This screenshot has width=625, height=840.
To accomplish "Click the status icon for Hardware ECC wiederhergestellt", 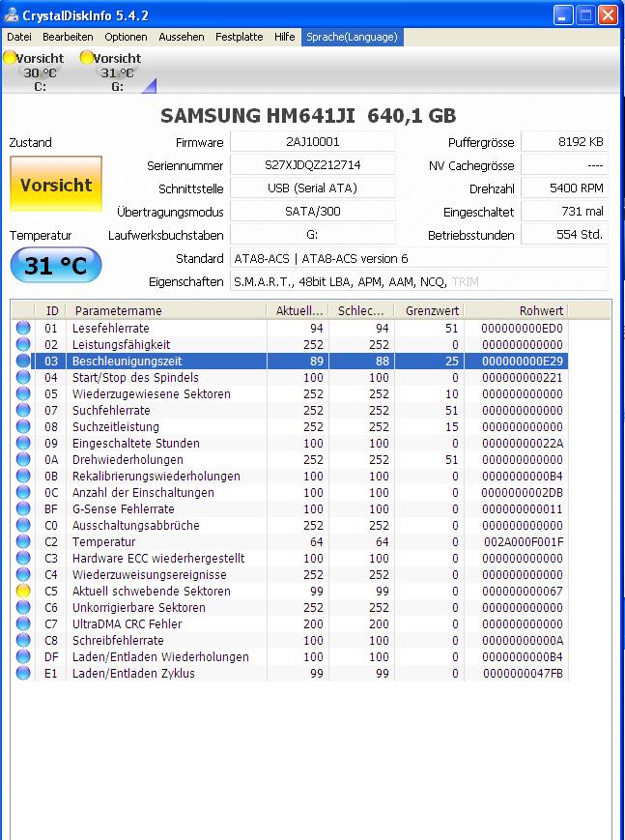I will (x=23, y=558).
